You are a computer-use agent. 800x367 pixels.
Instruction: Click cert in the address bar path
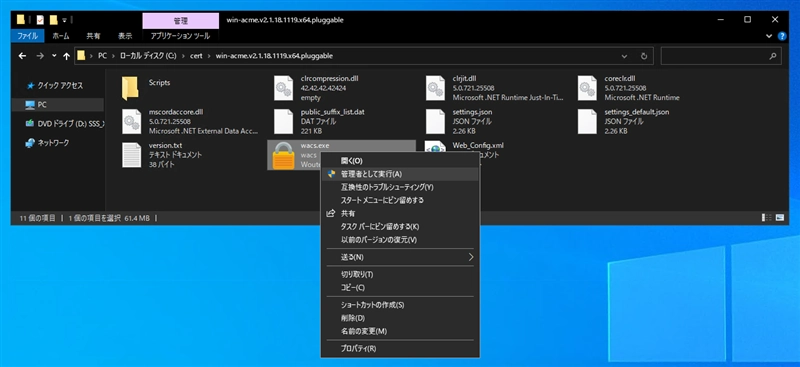196,56
